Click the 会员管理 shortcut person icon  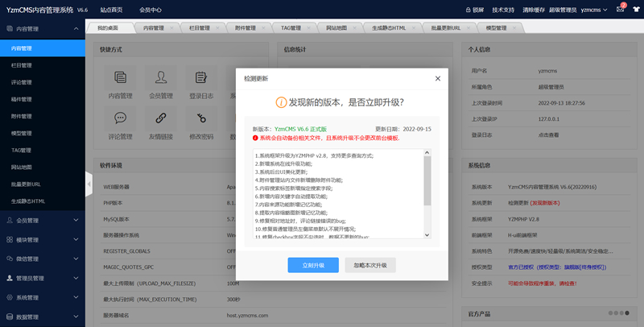click(161, 78)
